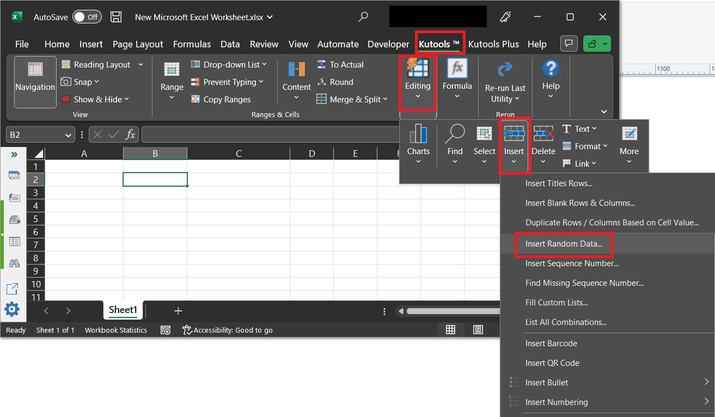Click the Save disk icon in title bar
Viewport: 715px width, 417px height.
(116, 17)
